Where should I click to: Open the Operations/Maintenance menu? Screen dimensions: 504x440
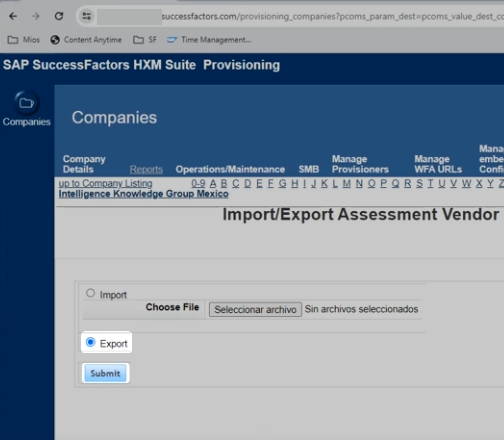pyautogui.click(x=230, y=169)
